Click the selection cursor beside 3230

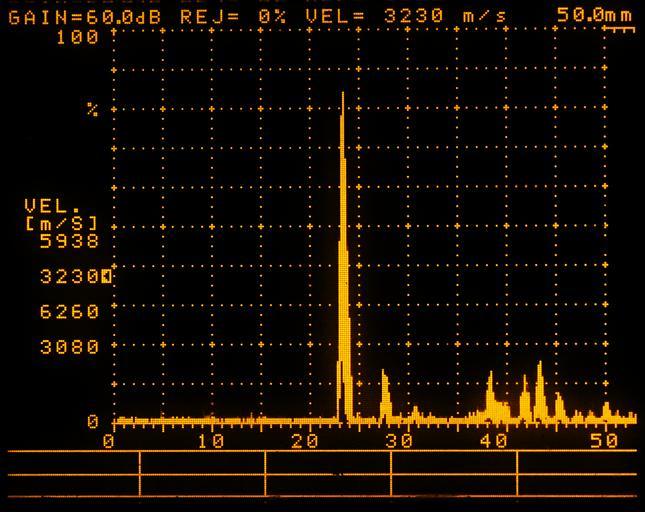click(107, 275)
